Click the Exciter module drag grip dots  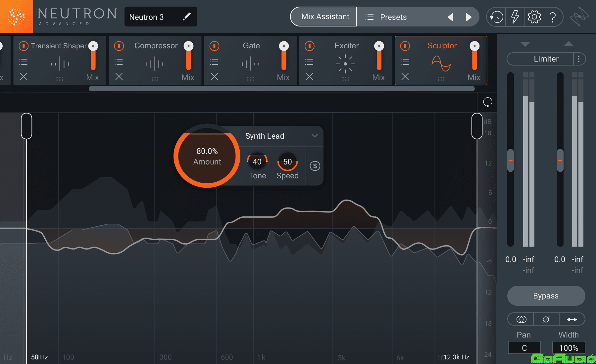pyautogui.click(x=346, y=79)
